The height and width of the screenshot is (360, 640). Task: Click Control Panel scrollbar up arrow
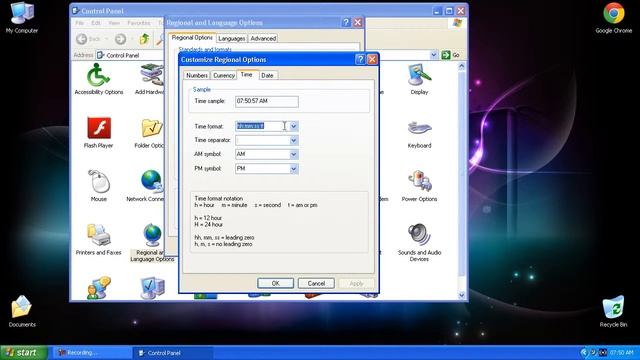coord(462,66)
